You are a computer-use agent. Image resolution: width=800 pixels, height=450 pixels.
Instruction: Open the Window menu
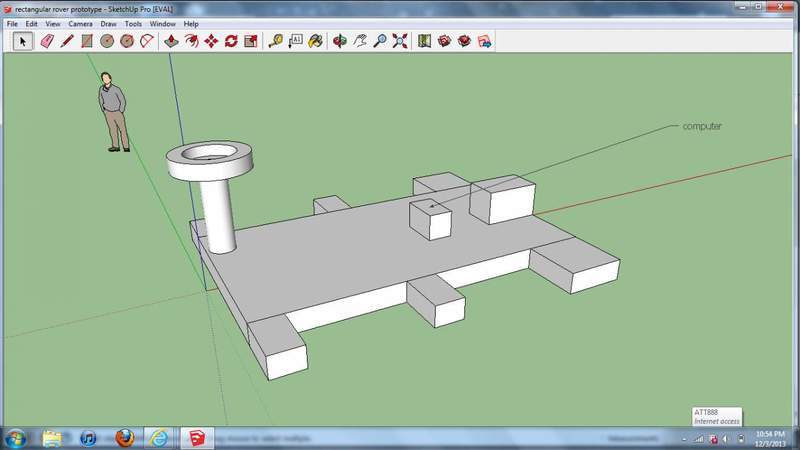pos(162,23)
